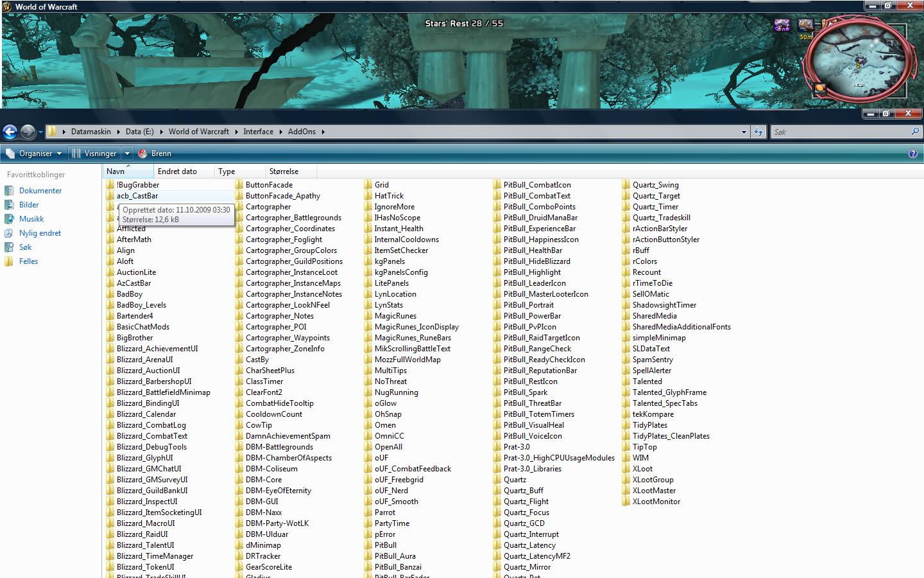The height and width of the screenshot is (578, 924).
Task: Navigate to Data (E:) in the breadcrumb
Action: pos(139,132)
